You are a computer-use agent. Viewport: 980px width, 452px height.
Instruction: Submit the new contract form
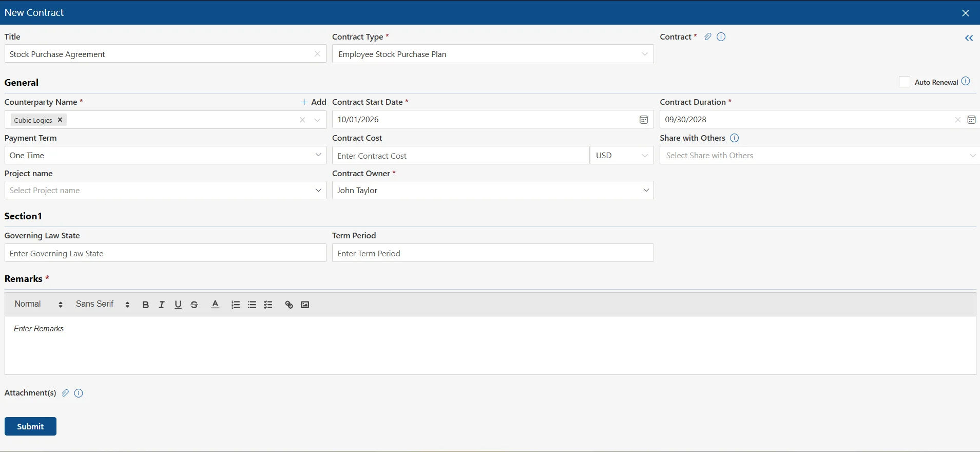click(30, 426)
